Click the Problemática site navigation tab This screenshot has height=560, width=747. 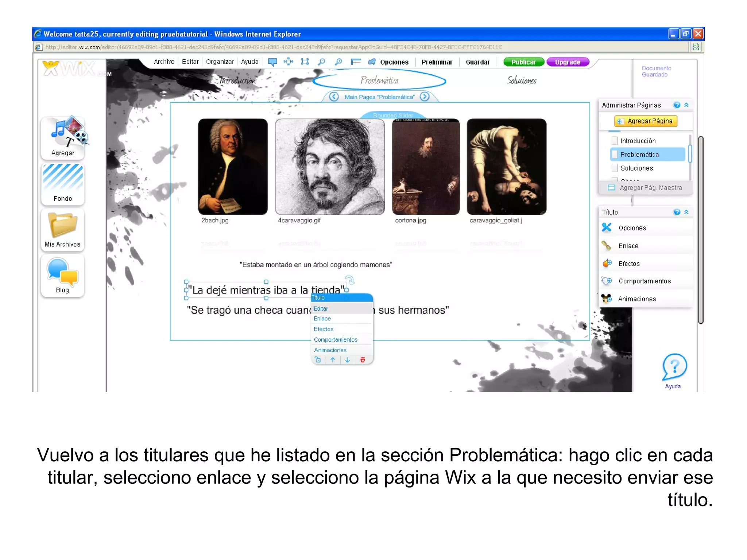coord(380,80)
